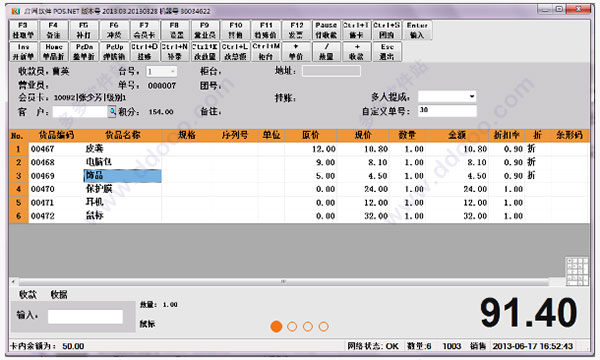Image resolution: width=600 pixels, height=360 pixels.
Task: Click the F6 function button
Action: pyautogui.click(x=114, y=30)
